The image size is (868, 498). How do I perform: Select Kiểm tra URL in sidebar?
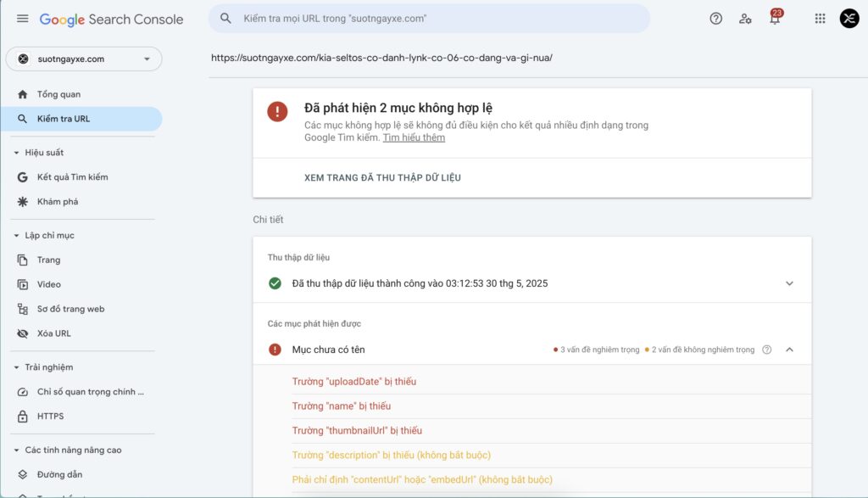click(81, 119)
